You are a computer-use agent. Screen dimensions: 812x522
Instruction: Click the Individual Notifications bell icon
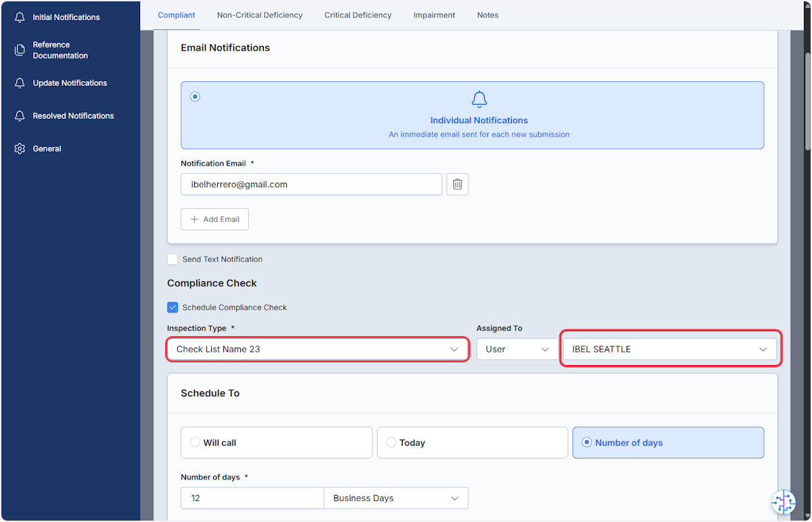click(479, 99)
